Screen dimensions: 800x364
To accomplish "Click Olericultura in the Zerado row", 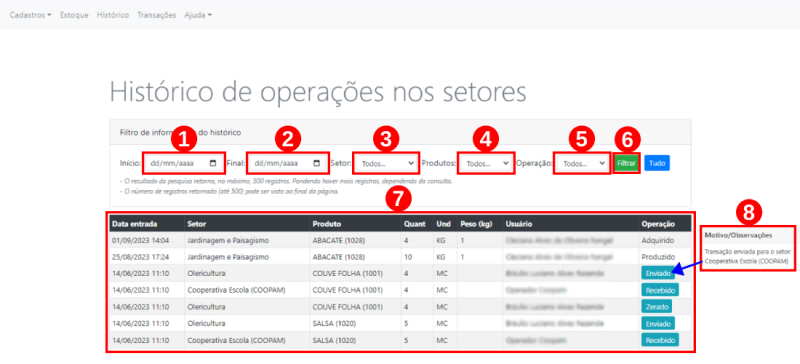I will (x=207, y=307).
